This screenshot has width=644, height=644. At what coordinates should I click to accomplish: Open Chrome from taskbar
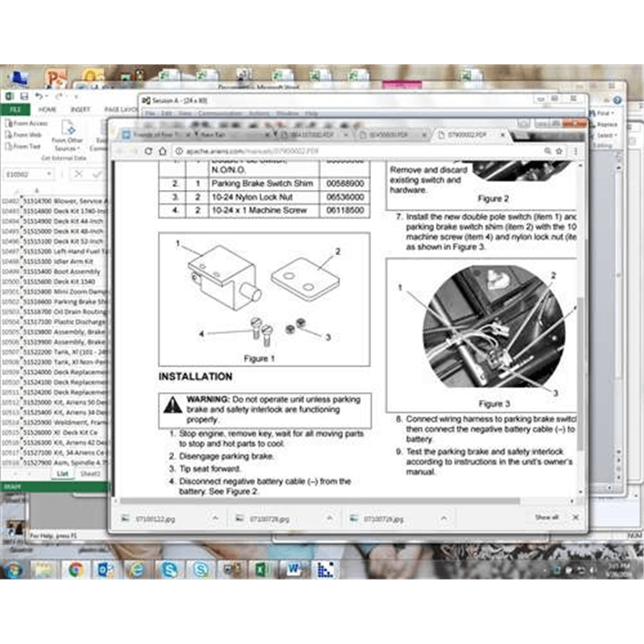pos(76,570)
